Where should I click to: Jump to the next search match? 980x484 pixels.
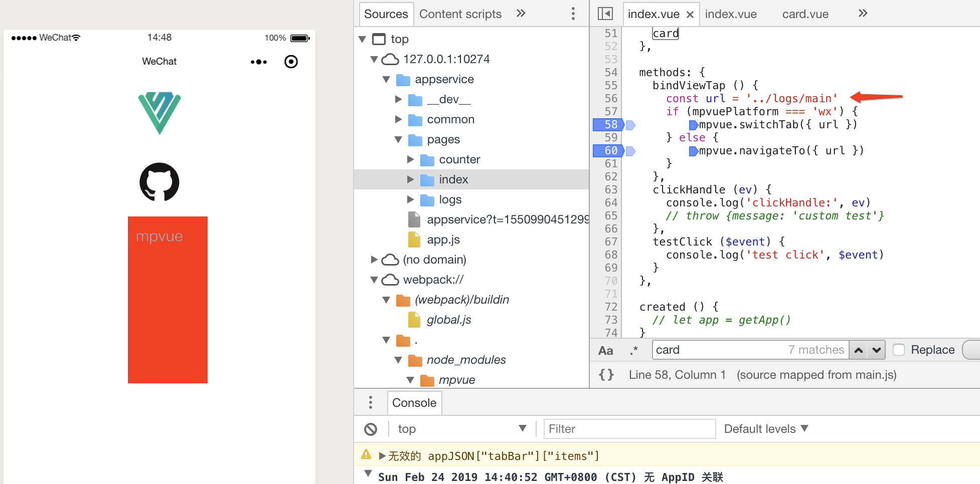pyautogui.click(x=876, y=350)
